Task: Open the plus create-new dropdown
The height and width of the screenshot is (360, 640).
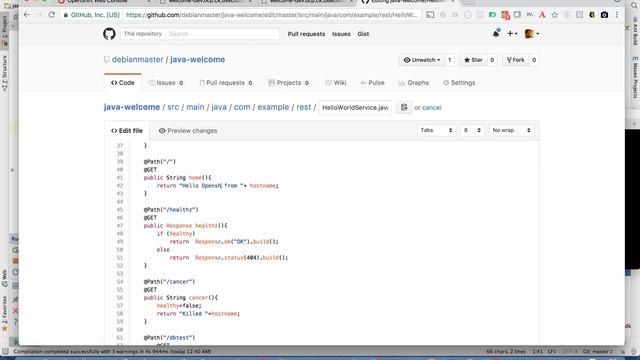Action: (512, 34)
